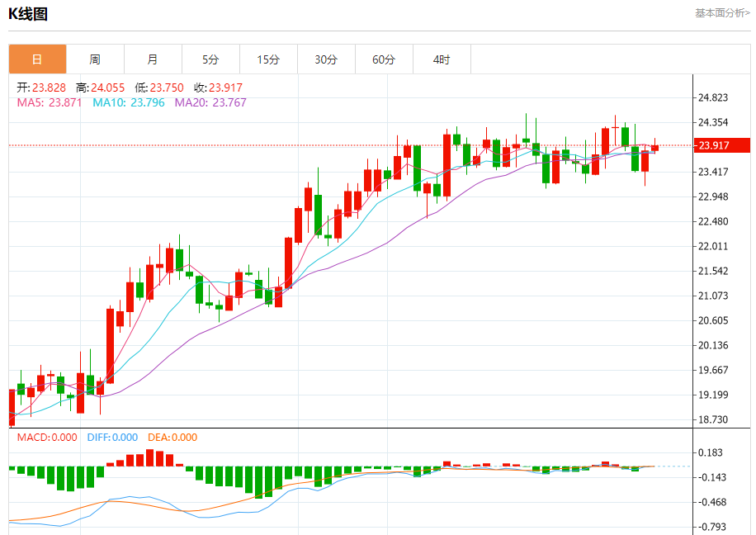Click the 高:24.055 high value
The height and width of the screenshot is (535, 756).
(101, 88)
